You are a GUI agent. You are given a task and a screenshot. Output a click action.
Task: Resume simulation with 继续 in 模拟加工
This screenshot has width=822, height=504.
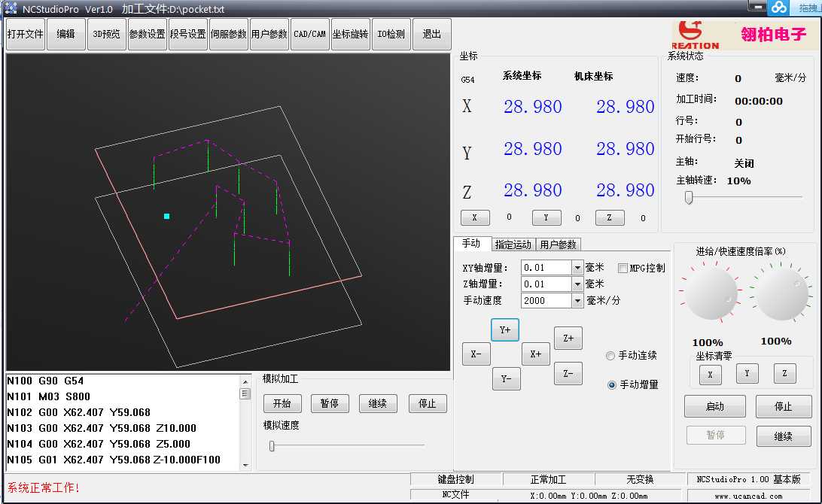pos(378,404)
